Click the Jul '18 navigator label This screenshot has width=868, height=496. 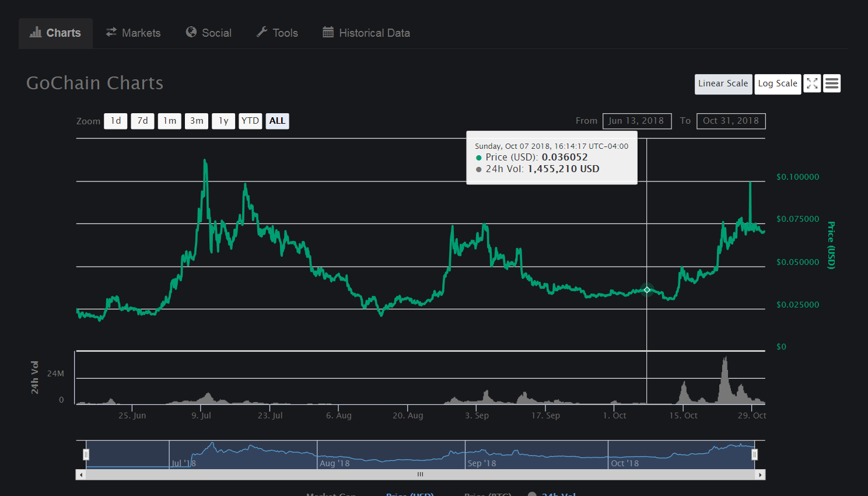pos(184,463)
